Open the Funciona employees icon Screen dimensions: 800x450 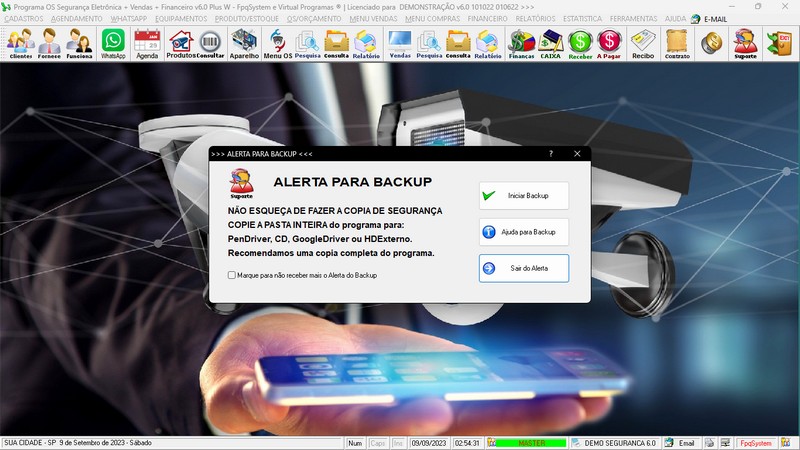pos(79,43)
